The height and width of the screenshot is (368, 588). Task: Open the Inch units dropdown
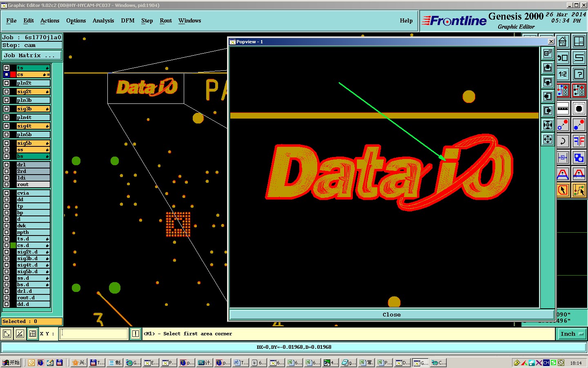coord(571,334)
